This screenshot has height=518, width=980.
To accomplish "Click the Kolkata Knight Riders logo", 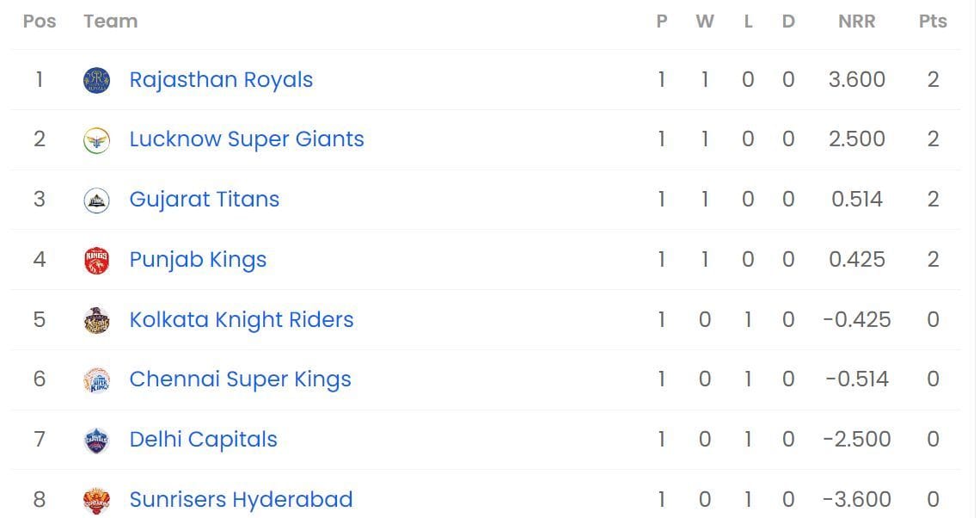I will (x=96, y=319).
